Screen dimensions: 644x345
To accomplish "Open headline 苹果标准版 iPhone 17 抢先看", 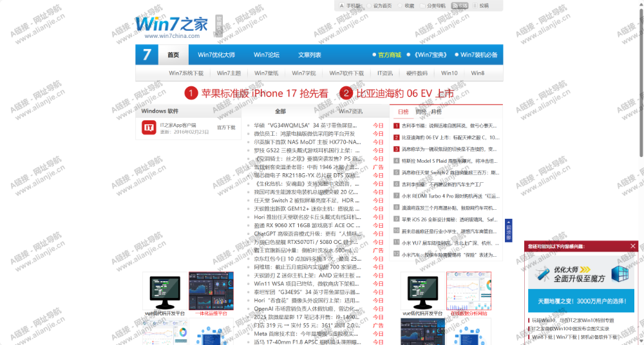I will click(265, 93).
